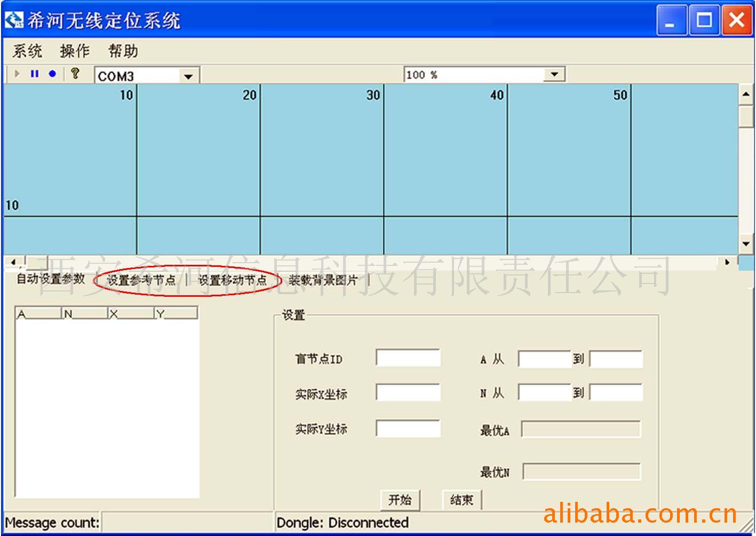Click the Dongle: Disconnected status text
The image size is (756, 536).
pyautogui.click(x=343, y=523)
